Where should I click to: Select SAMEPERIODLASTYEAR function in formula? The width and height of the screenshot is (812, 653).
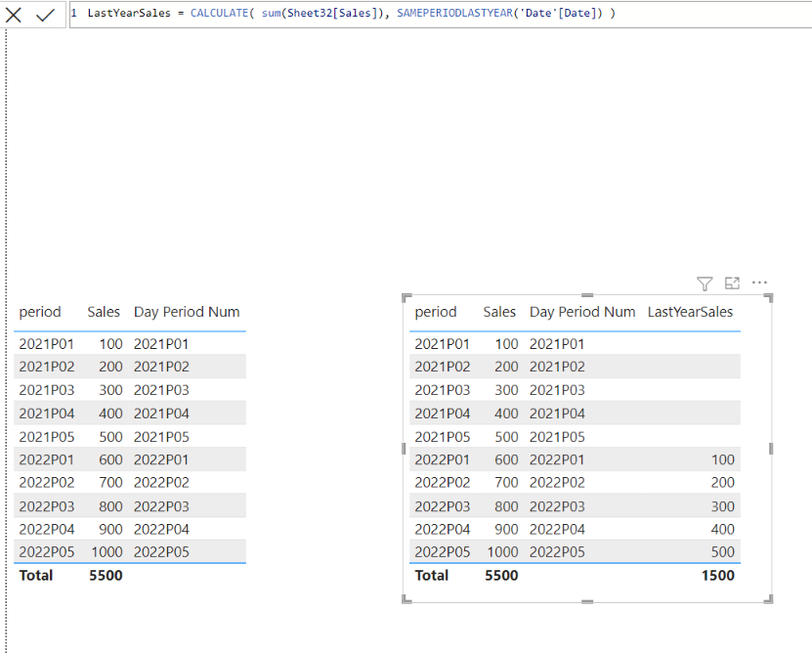tap(454, 13)
